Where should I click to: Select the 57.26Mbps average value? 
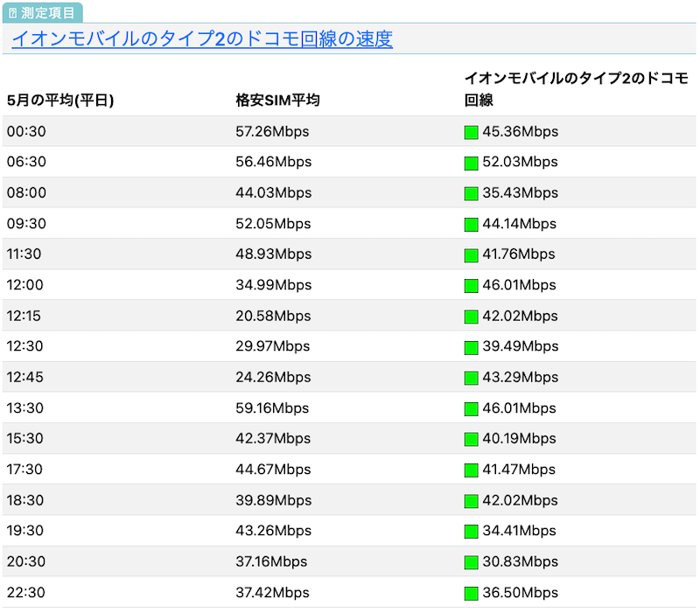[272, 132]
